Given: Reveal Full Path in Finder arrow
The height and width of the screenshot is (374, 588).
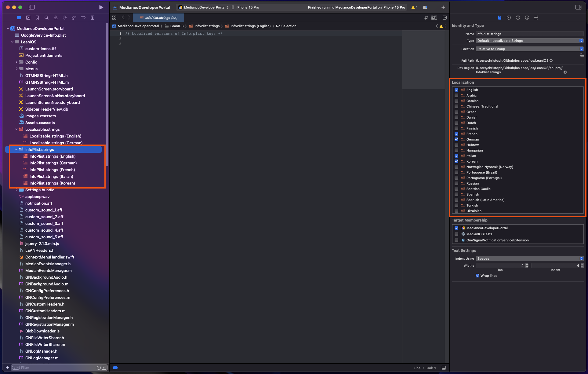Looking at the screenshot, I should coord(551,61).
